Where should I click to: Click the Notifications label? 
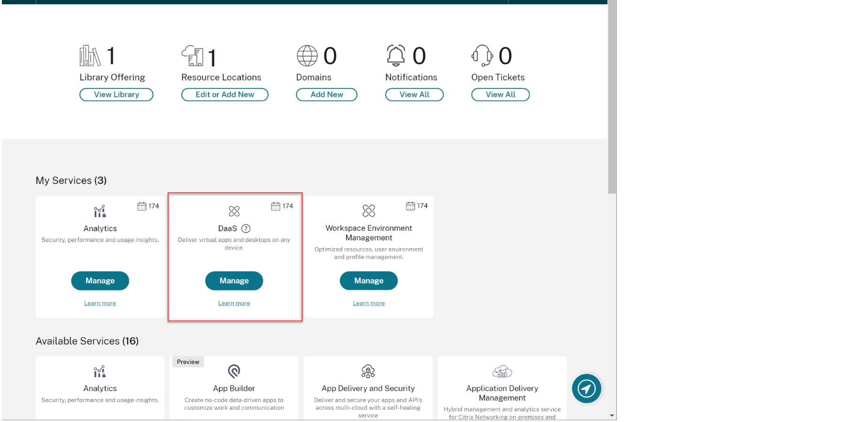411,77
